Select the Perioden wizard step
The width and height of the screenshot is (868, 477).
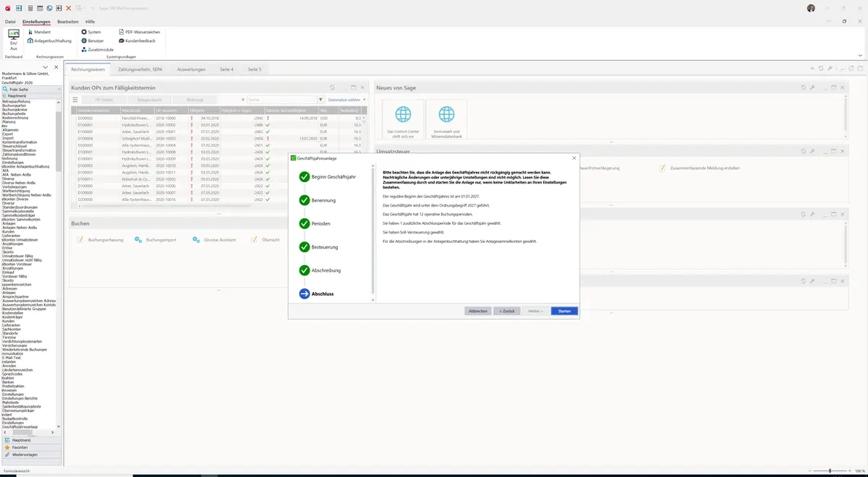pyautogui.click(x=315, y=223)
